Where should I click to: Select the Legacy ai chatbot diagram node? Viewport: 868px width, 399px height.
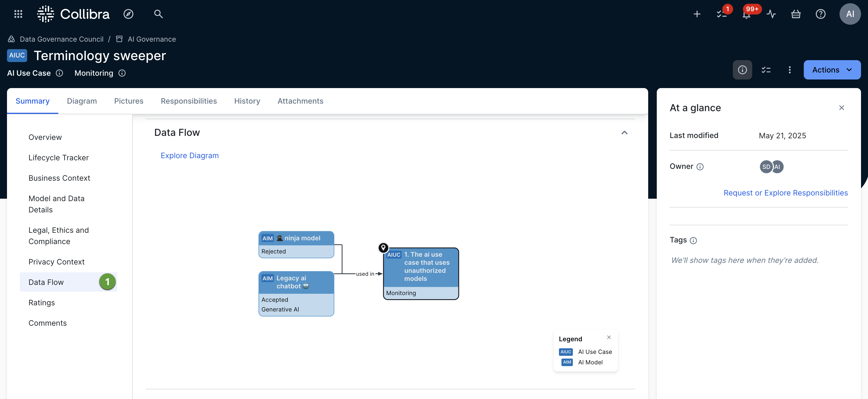click(x=296, y=293)
